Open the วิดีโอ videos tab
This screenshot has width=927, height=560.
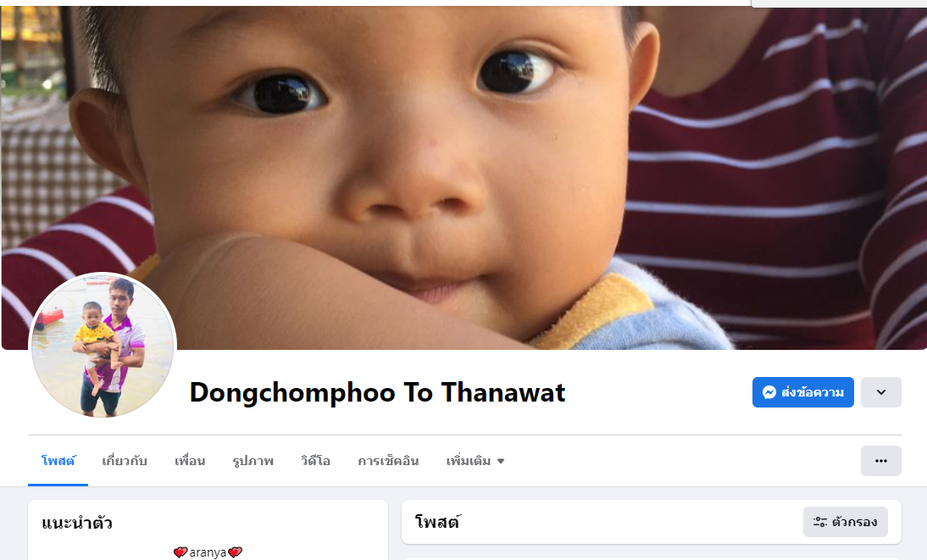316,461
